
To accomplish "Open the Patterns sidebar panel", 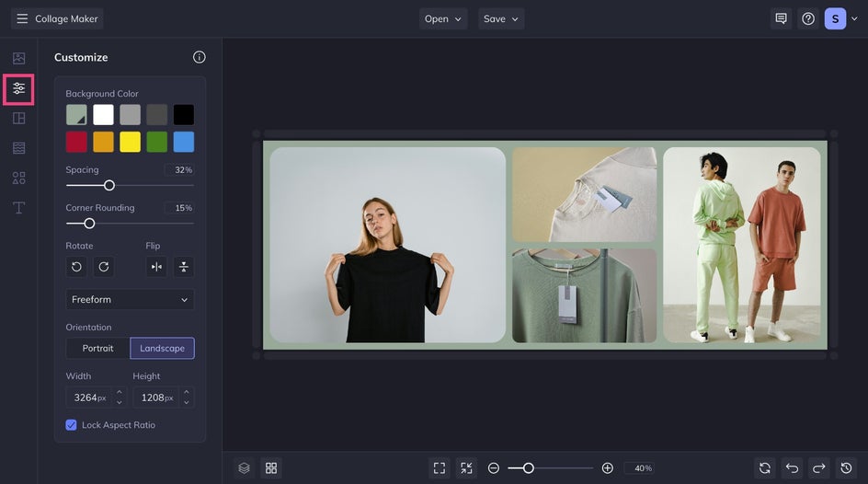I will pyautogui.click(x=18, y=148).
